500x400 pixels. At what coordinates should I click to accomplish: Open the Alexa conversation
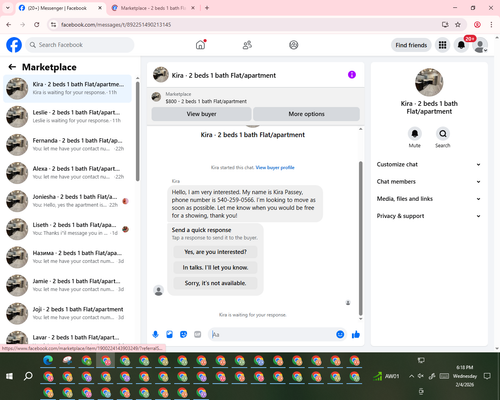tap(68, 173)
